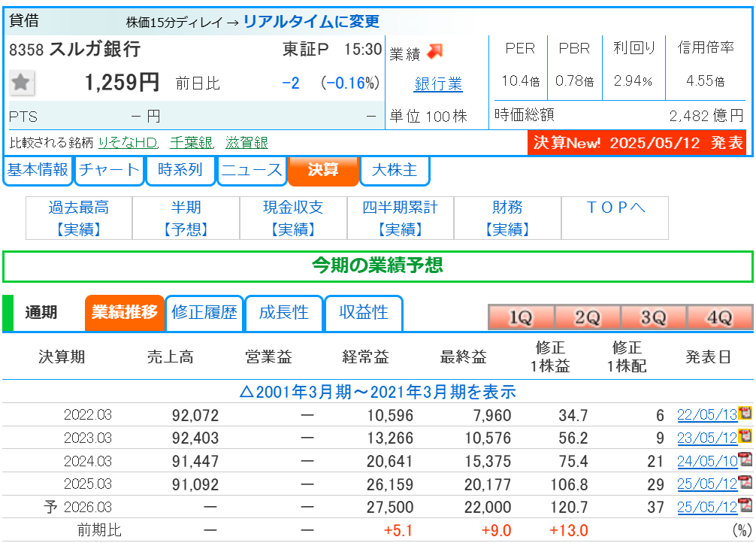This screenshot has height=543, width=756.
Task: Switch to the 基本情報 tab
Action: 38,170
